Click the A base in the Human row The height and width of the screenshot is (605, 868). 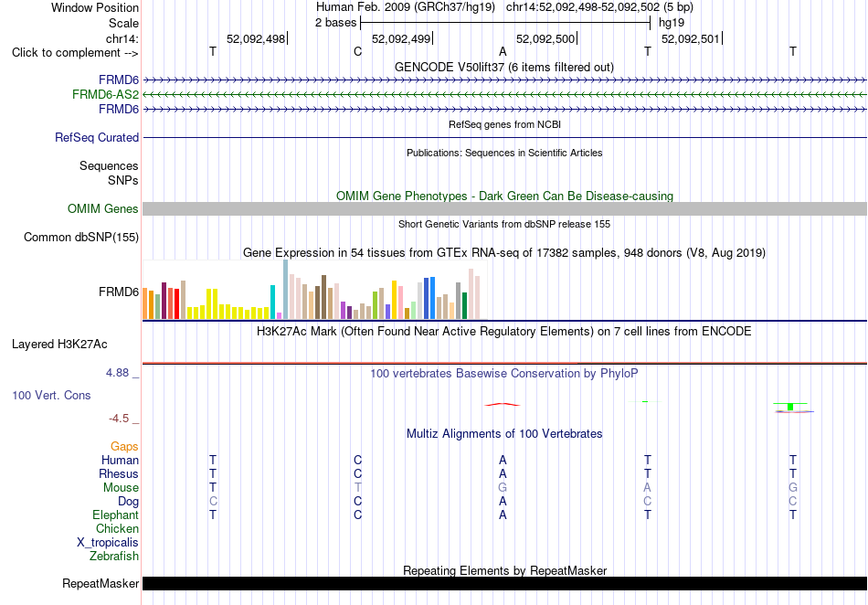(503, 460)
